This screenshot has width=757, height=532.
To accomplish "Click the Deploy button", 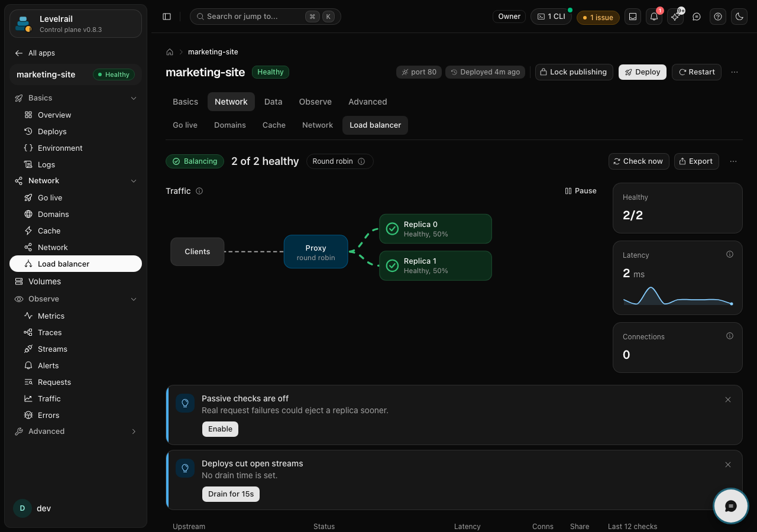I will click(x=642, y=72).
